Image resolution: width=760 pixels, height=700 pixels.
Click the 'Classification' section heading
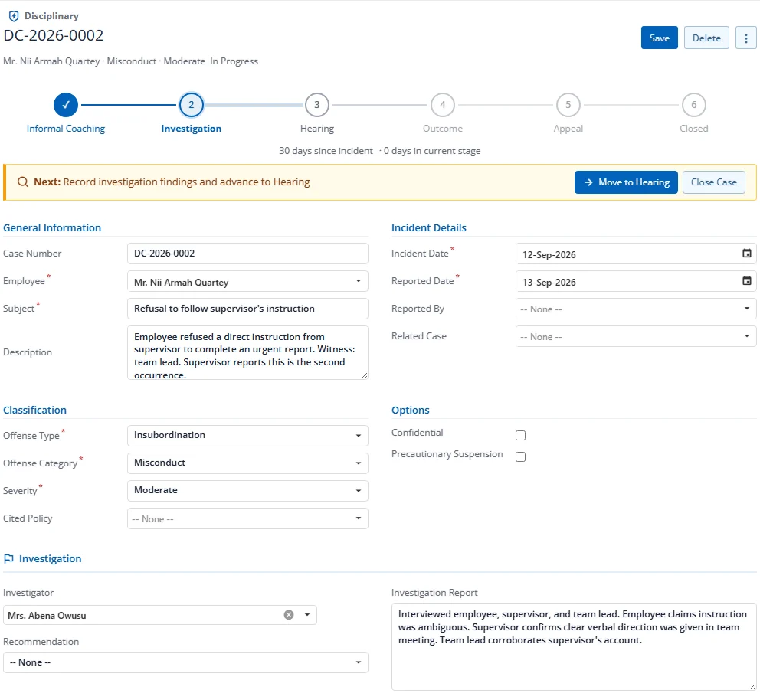point(35,410)
